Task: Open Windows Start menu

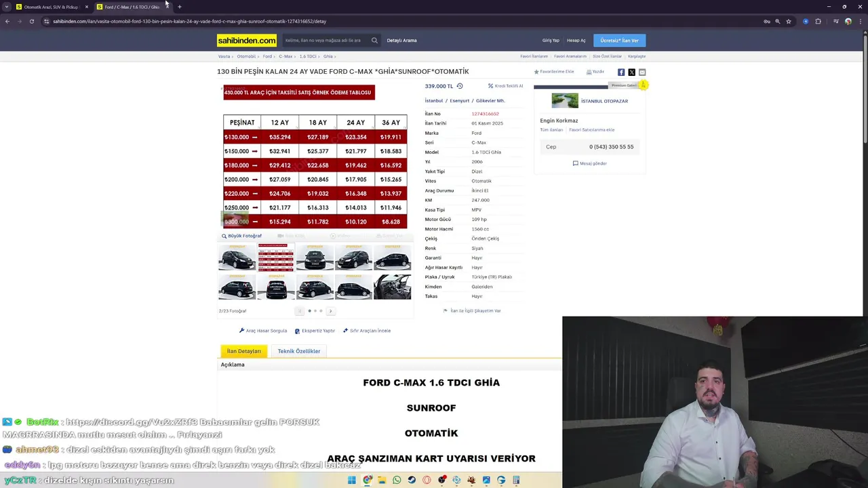Action: (351, 480)
